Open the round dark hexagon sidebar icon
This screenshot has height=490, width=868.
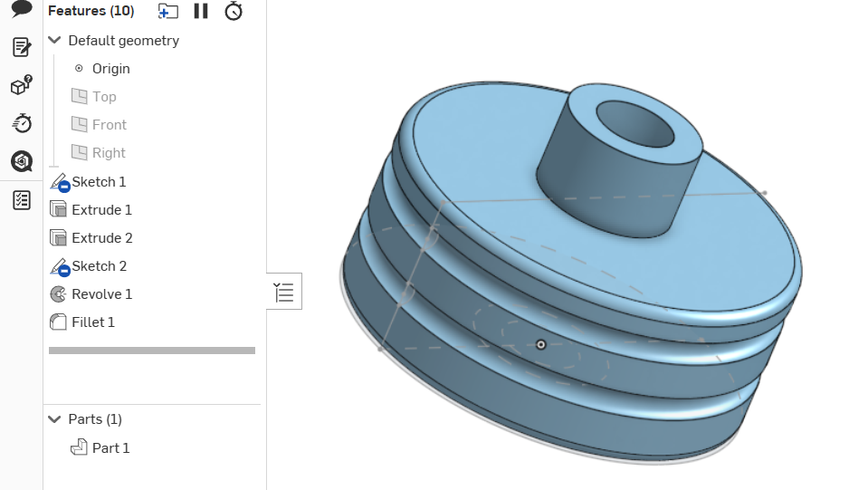pos(22,161)
